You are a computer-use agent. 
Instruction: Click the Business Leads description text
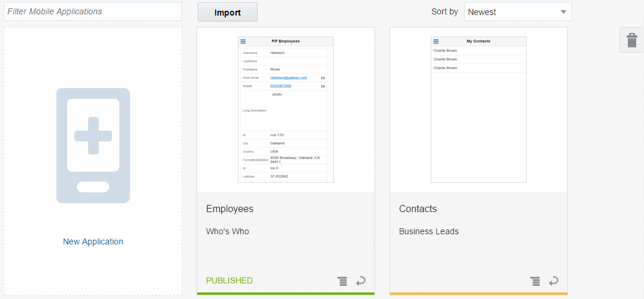(x=429, y=231)
